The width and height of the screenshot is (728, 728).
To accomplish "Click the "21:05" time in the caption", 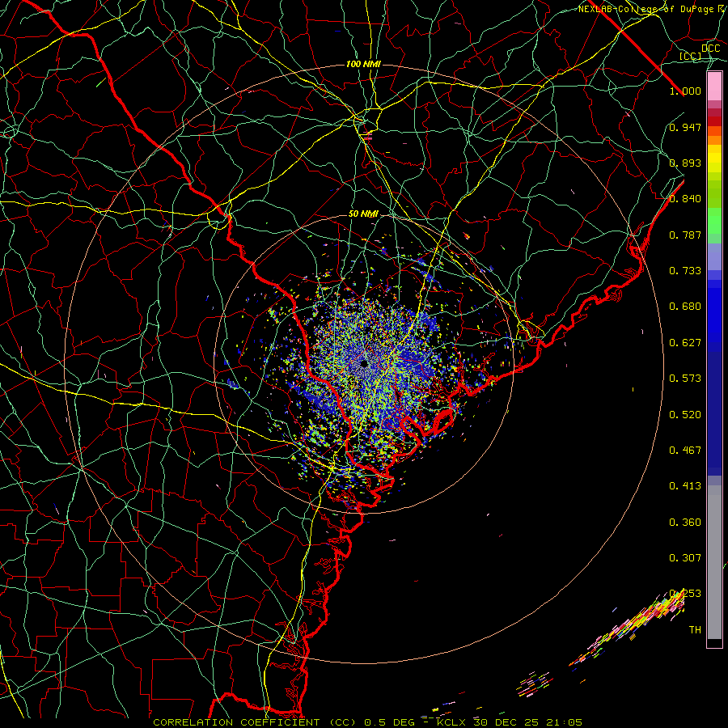I will pos(562,722).
